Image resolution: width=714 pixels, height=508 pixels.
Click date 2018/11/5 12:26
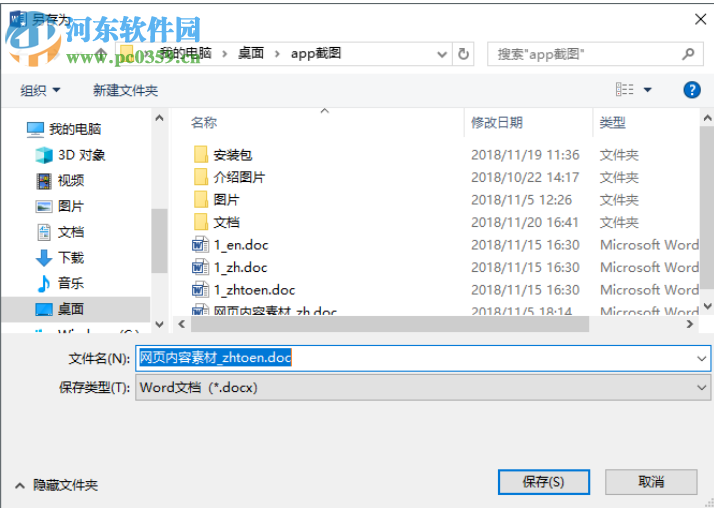pos(521,200)
